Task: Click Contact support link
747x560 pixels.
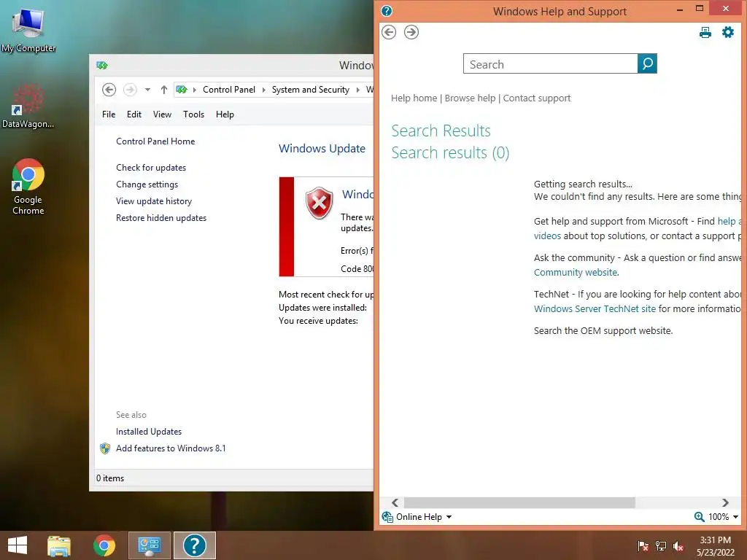Action: coord(537,98)
